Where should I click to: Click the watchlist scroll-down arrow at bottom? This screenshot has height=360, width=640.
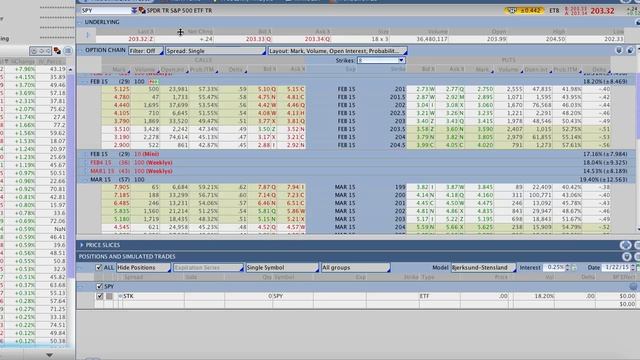49,355
